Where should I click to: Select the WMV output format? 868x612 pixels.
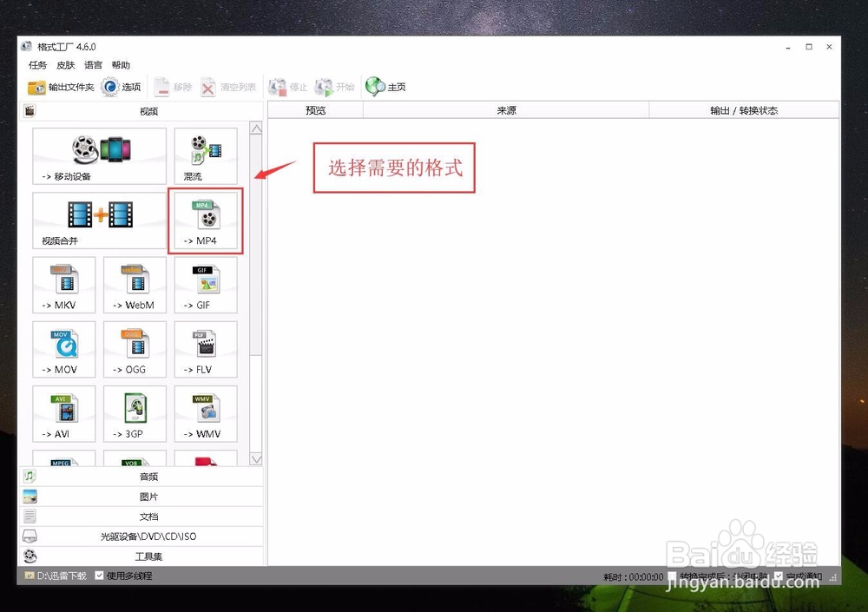[205, 414]
